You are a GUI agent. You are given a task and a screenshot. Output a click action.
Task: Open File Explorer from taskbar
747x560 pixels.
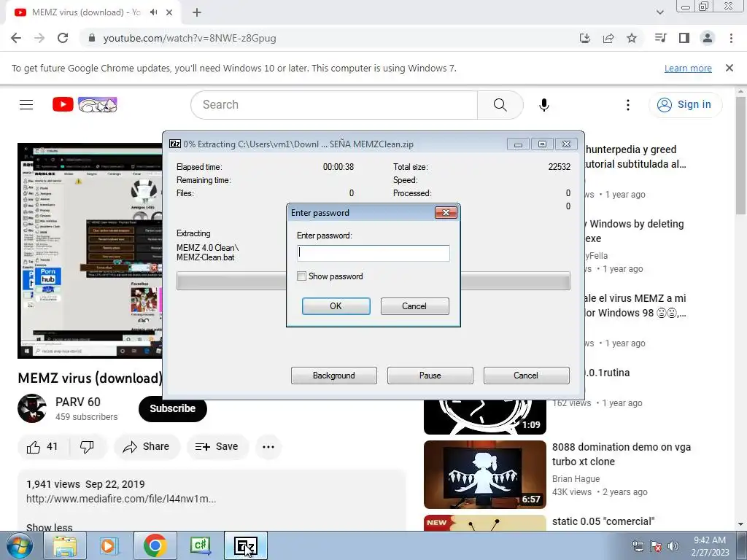pos(65,545)
